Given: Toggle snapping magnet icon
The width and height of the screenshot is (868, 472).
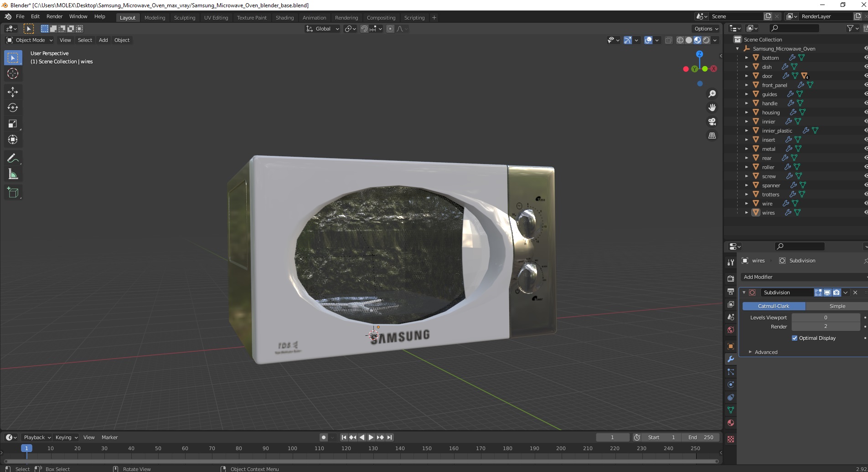Looking at the screenshot, I should click(364, 29).
